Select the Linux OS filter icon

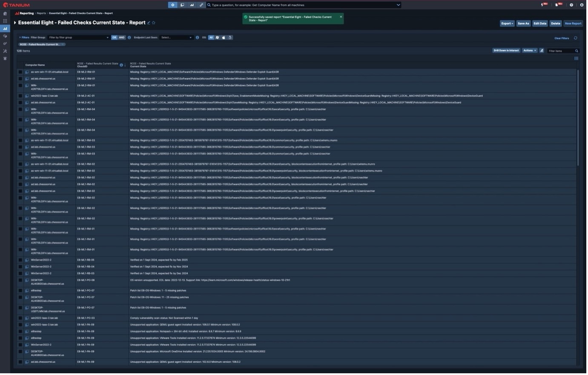[231, 37]
